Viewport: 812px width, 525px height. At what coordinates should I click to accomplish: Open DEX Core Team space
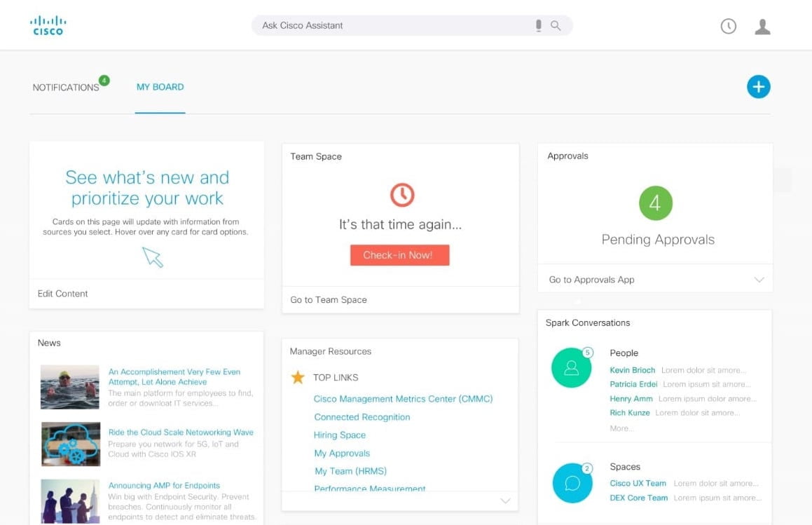(638, 498)
